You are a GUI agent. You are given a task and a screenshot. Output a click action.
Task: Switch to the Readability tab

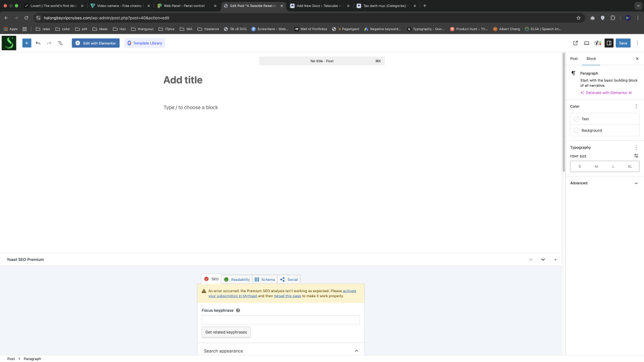tap(236, 279)
